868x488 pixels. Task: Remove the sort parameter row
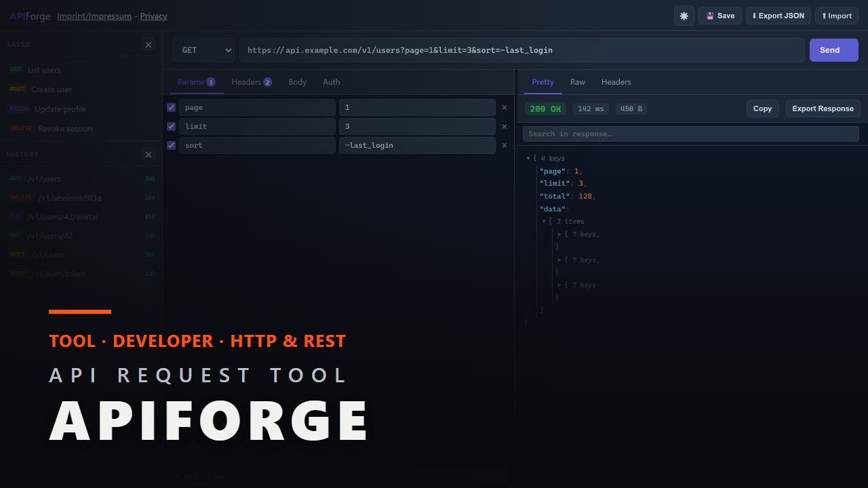[x=504, y=145]
